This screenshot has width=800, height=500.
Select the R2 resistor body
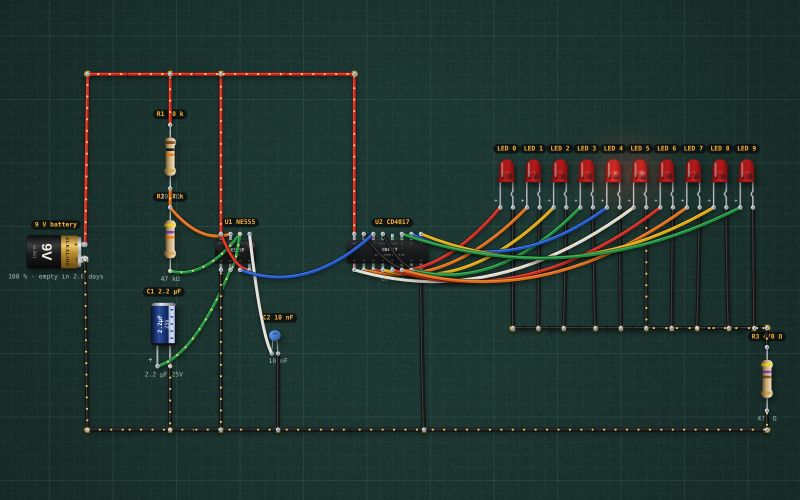coord(170,239)
